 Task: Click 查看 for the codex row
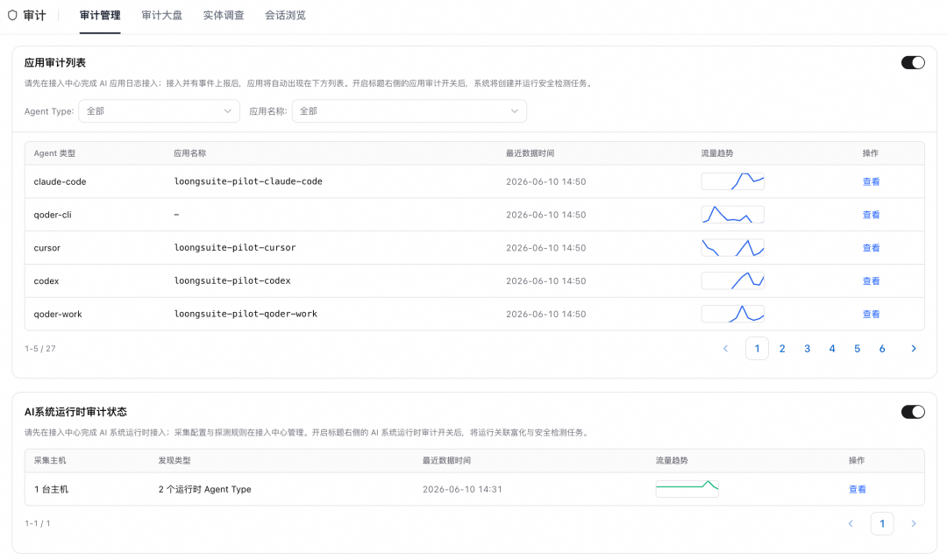pyautogui.click(x=871, y=281)
